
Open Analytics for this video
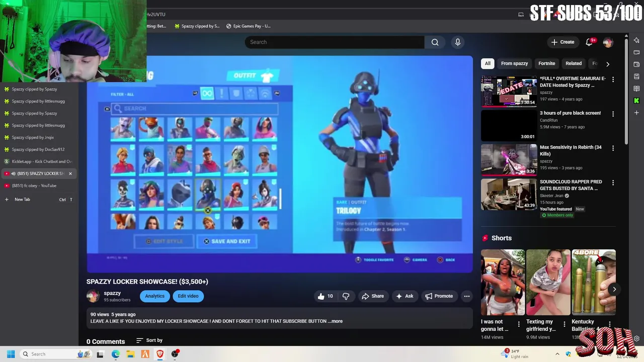click(x=154, y=296)
